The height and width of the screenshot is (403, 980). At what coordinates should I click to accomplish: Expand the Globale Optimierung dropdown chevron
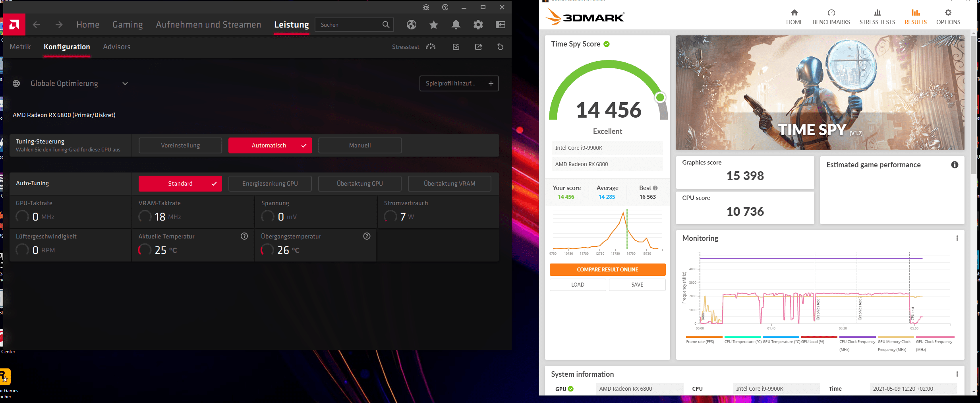[x=125, y=83]
